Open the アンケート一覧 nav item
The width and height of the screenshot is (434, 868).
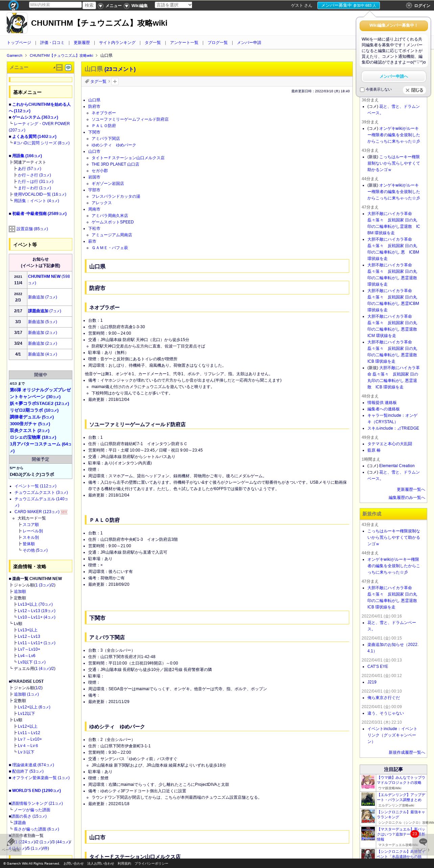click(x=184, y=43)
